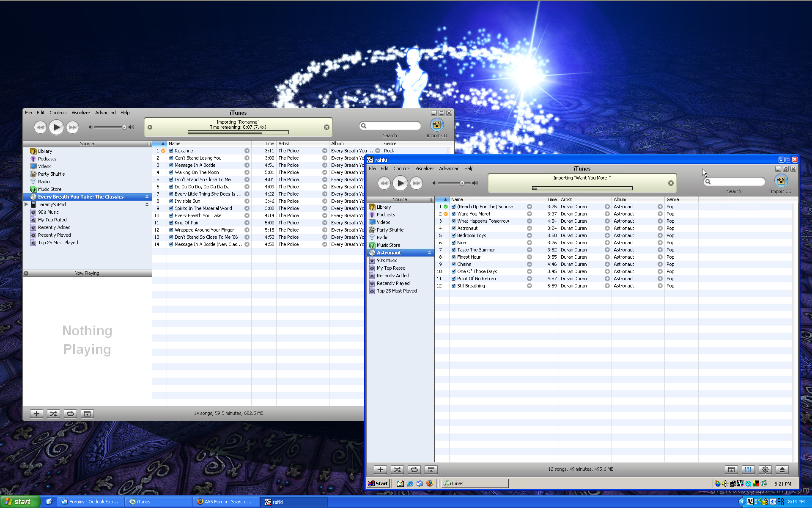
Task: Open equalizer button in right iTunes window
Action: tap(748, 469)
